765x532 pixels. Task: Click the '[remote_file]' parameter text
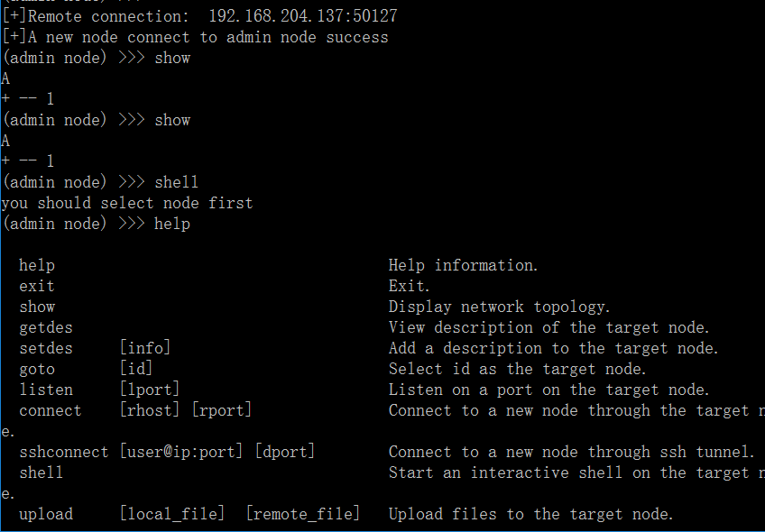coord(303,514)
